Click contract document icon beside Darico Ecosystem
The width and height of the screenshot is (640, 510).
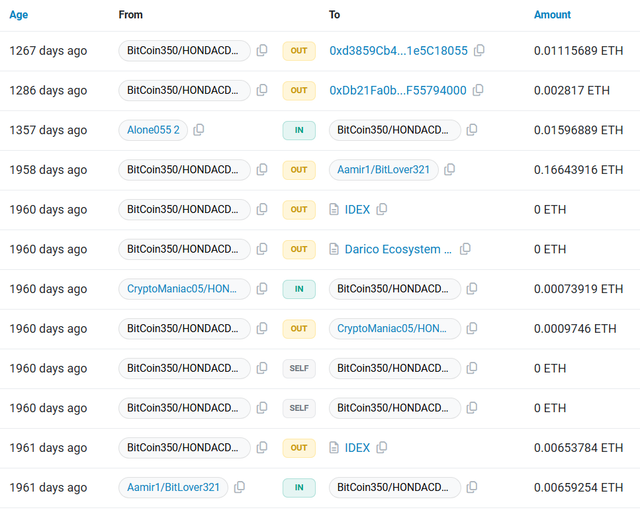pos(334,249)
